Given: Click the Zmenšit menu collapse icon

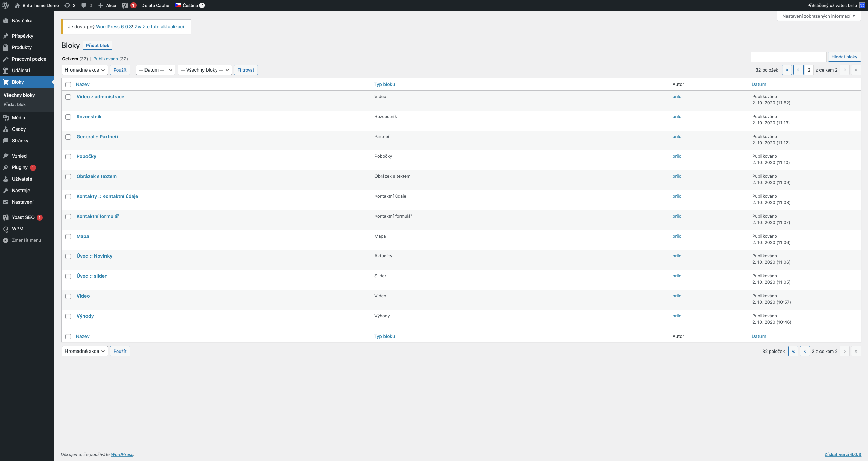Looking at the screenshot, I should (x=6, y=240).
